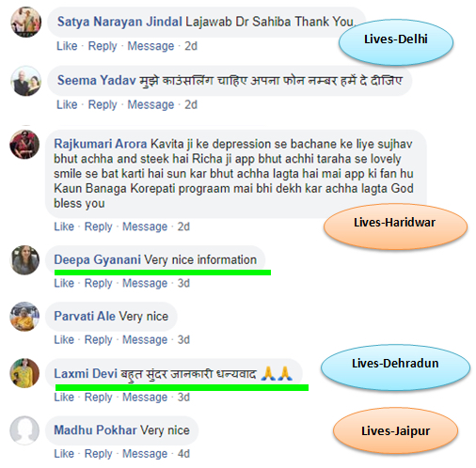
Task: Open the Seema Yadav name link
Action: click(x=97, y=81)
